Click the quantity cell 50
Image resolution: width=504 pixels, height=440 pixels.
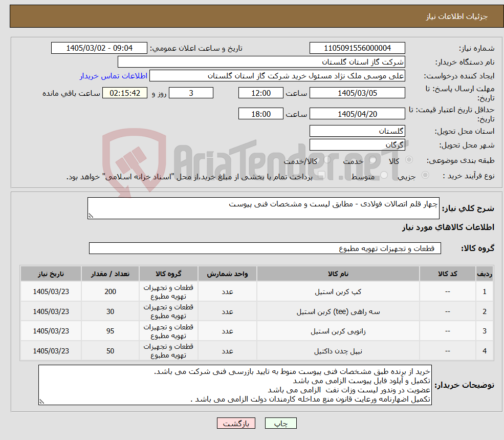click(x=110, y=351)
